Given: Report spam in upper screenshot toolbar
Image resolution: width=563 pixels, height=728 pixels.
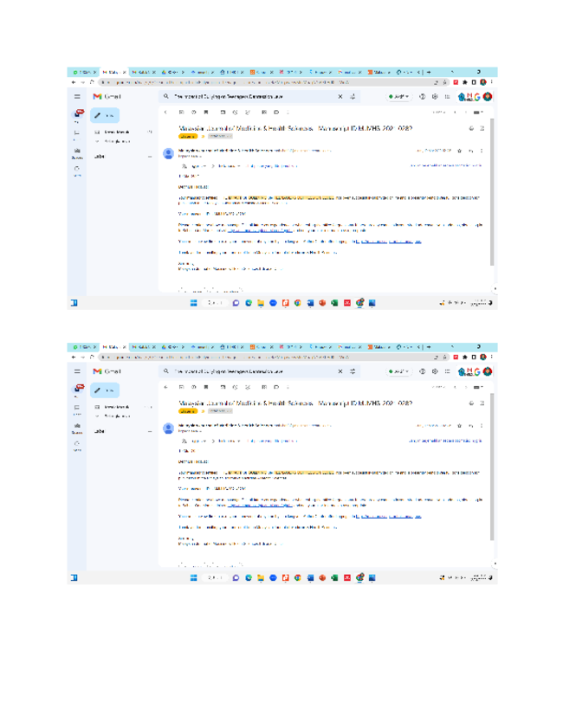Looking at the screenshot, I should 194,113.
